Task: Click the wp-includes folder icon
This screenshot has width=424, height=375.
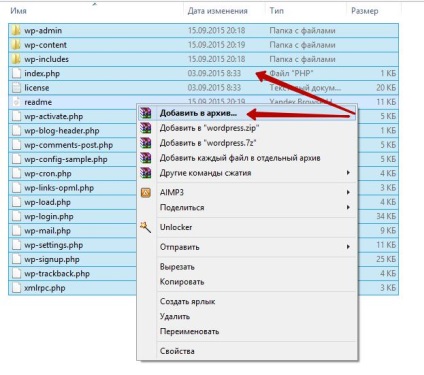Action: pos(16,59)
